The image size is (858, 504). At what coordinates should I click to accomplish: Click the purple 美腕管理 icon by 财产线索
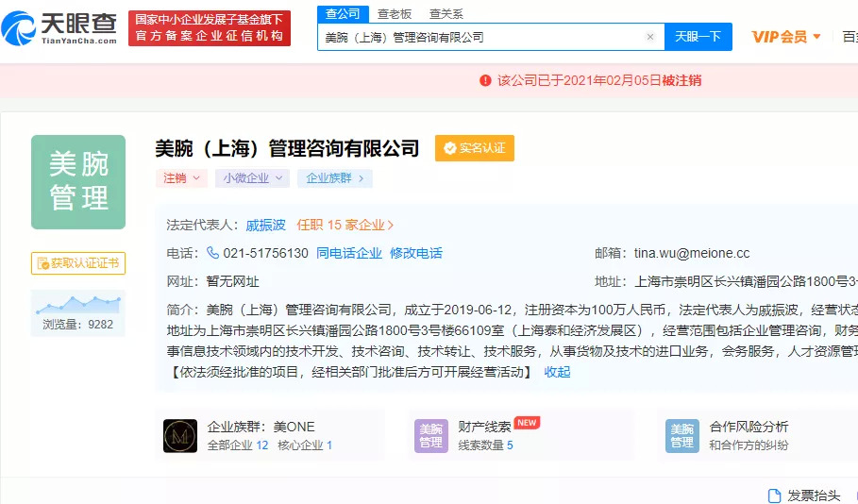431,436
